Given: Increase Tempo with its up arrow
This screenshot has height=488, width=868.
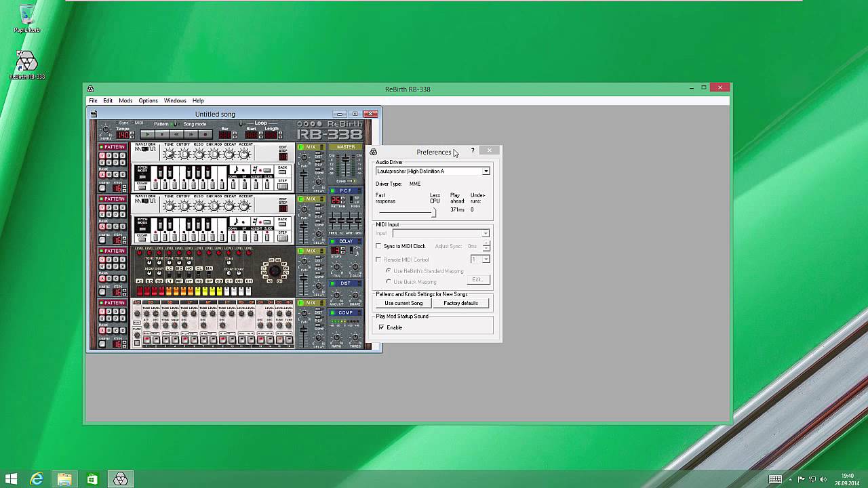Looking at the screenshot, I should point(132,133).
